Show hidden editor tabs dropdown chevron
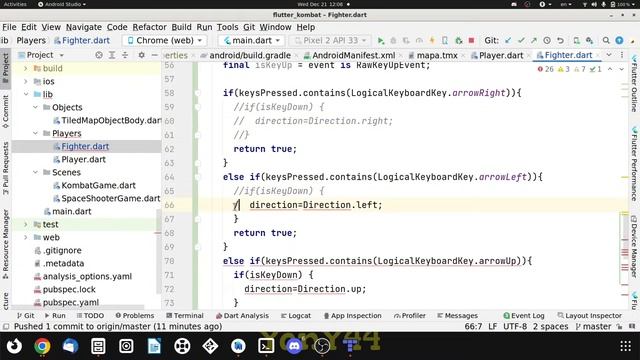Viewport: 640px width, 360px height. coord(609,55)
